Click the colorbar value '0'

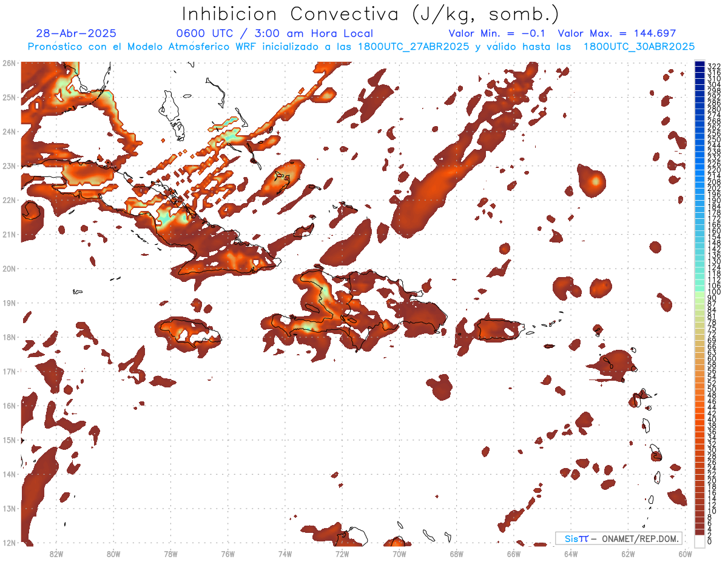(x=710, y=541)
